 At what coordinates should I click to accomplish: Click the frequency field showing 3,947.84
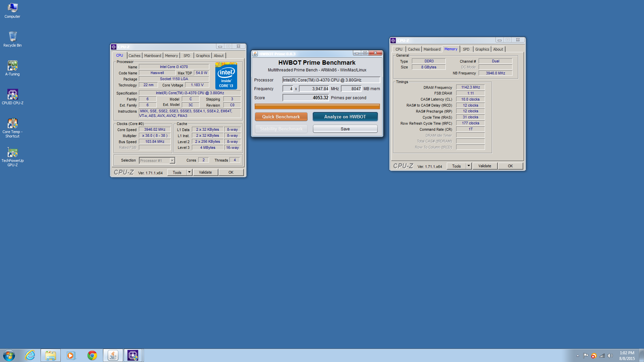point(314,88)
